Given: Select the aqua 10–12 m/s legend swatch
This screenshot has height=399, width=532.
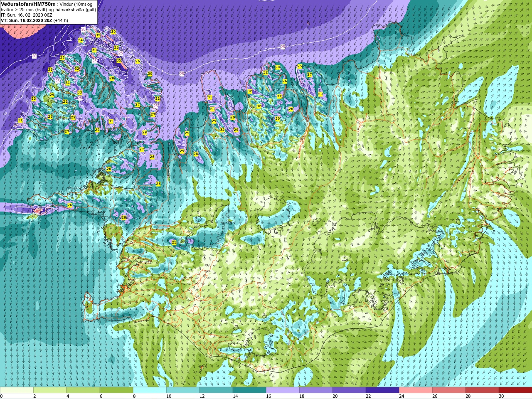Looking at the screenshot, I should click(x=183, y=390).
